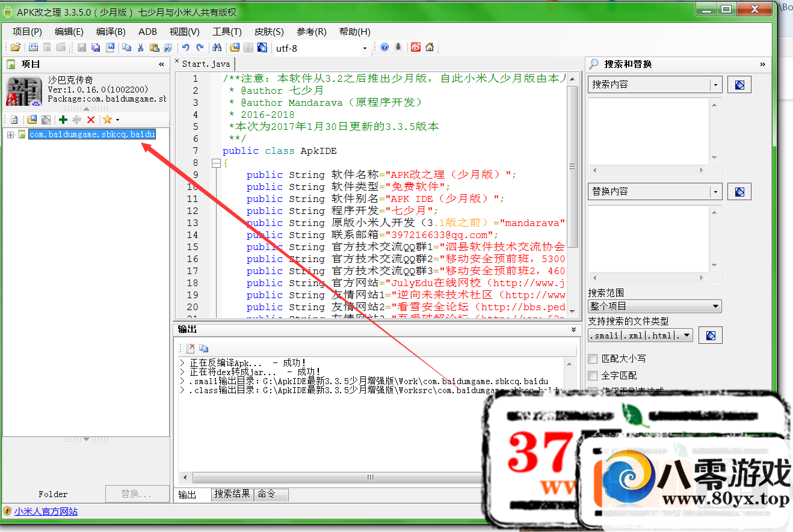This screenshot has width=793, height=532.
Task: Collapse code fold at line 8
Action: pos(216,163)
